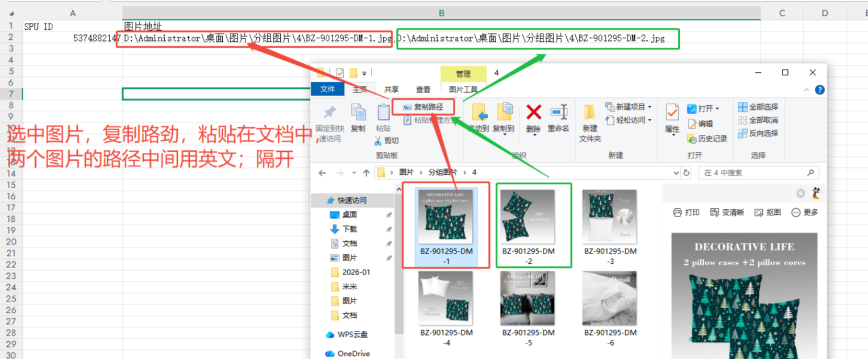Select the 米米 folder in sidebar
Viewport: 868px width, 359px height.
point(349,287)
